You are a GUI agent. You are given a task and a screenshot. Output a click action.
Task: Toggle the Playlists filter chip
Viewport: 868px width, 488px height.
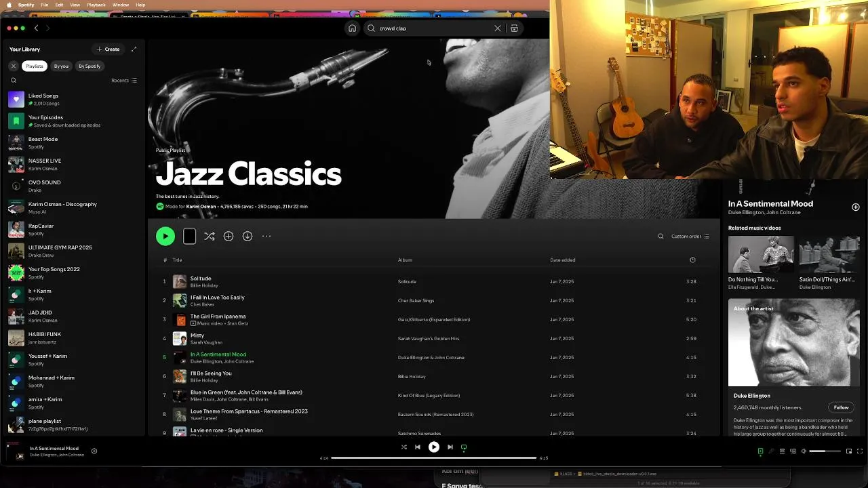(x=35, y=66)
